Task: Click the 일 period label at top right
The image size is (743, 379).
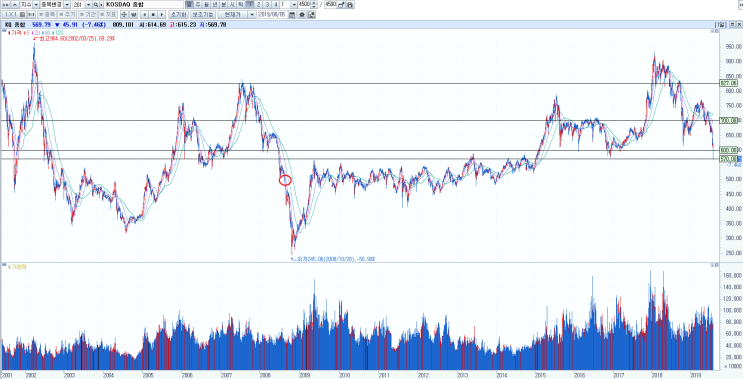Action: [720, 24]
